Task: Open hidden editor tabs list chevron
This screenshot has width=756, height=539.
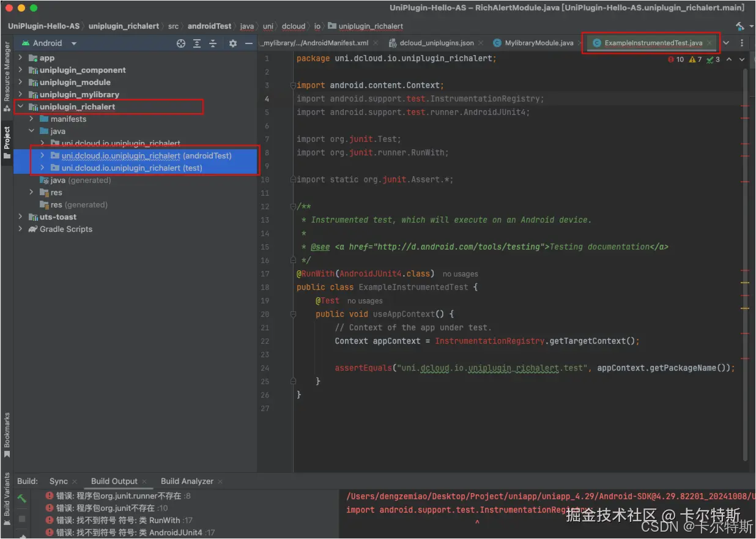Action: coord(726,43)
